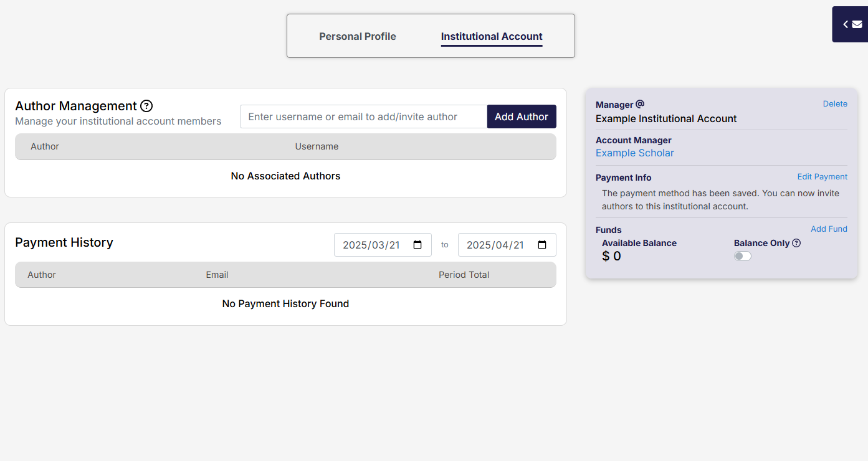Image resolution: width=868 pixels, height=461 pixels.
Task: Click the Delete link for the institutional account
Action: (835, 104)
